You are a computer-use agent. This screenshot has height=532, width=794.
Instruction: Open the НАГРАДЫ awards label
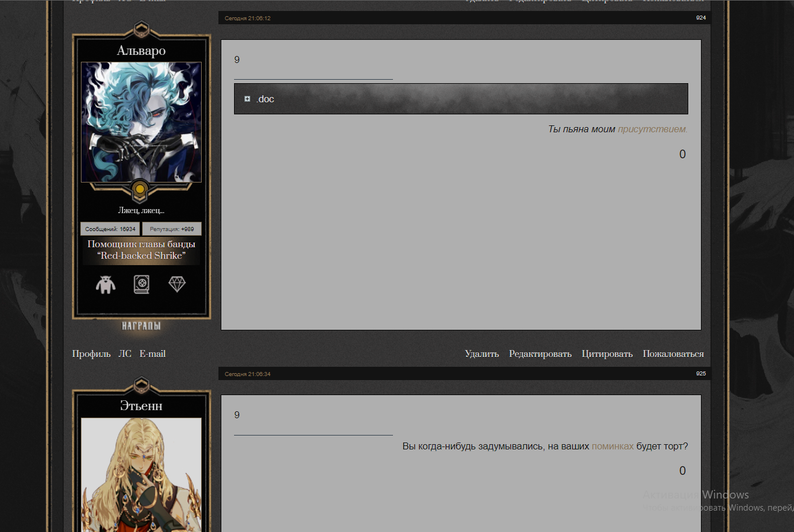[142, 326]
